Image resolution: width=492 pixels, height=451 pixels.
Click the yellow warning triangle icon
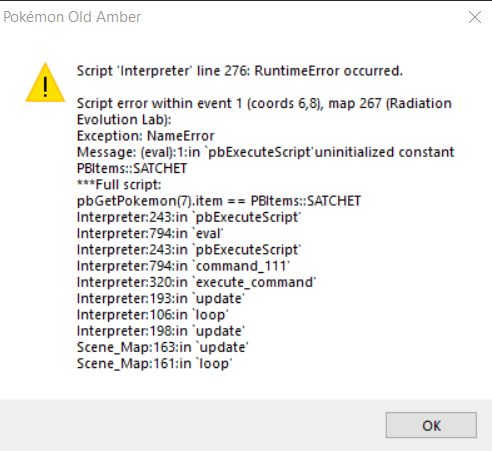point(45,82)
